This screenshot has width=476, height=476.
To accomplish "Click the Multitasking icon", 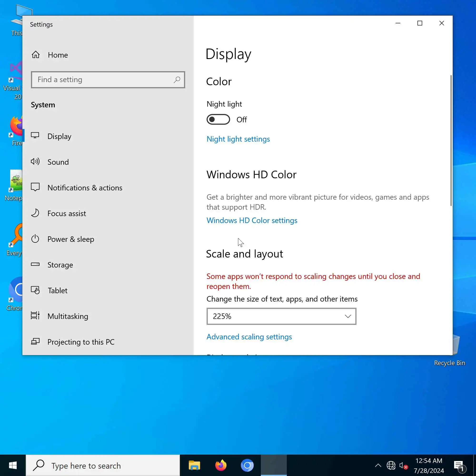I will (x=35, y=316).
